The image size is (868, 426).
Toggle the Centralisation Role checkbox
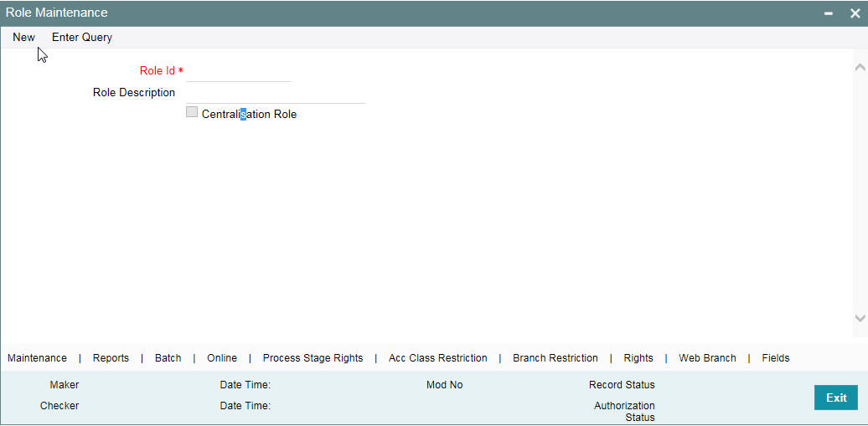(192, 112)
